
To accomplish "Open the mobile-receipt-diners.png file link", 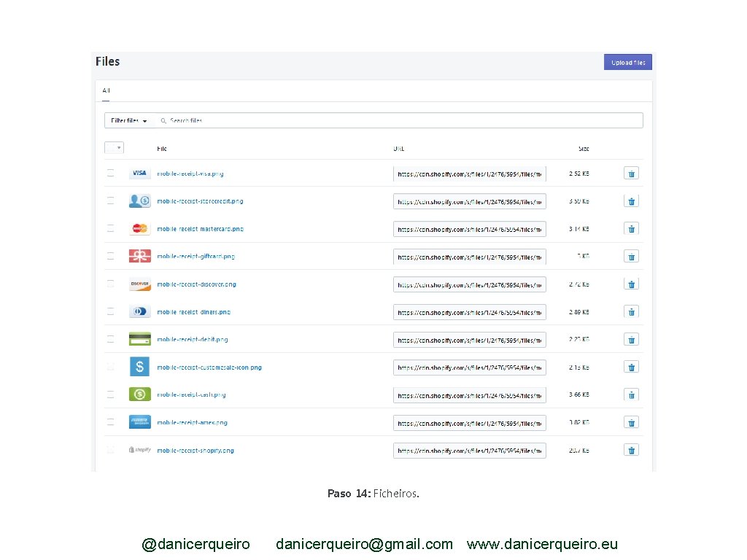I will click(x=193, y=312).
